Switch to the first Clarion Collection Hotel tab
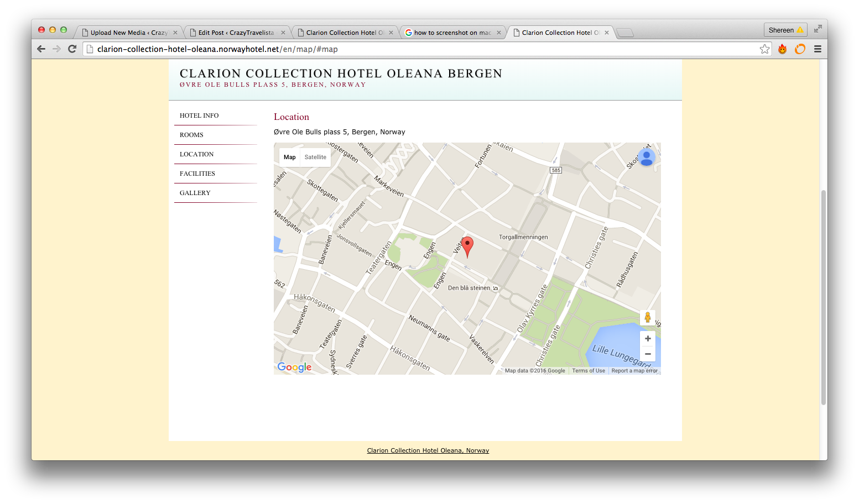This screenshot has height=504, width=859. (x=345, y=33)
